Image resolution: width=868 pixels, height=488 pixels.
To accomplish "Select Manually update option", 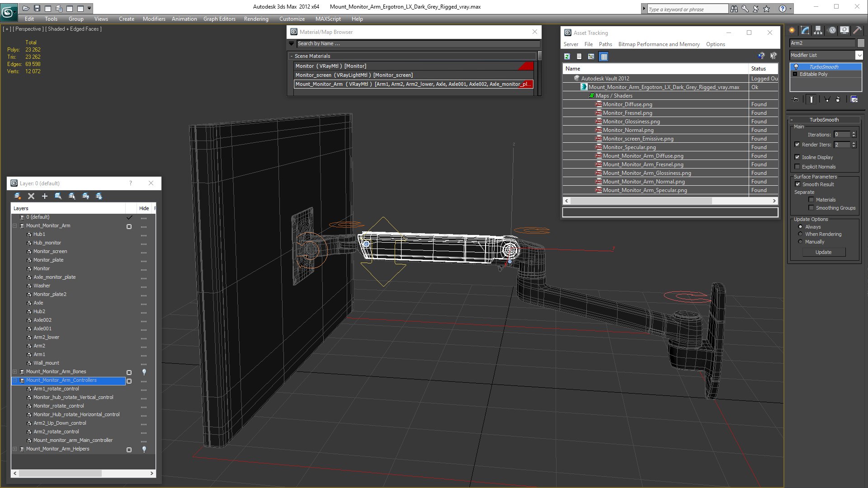I will click(801, 242).
